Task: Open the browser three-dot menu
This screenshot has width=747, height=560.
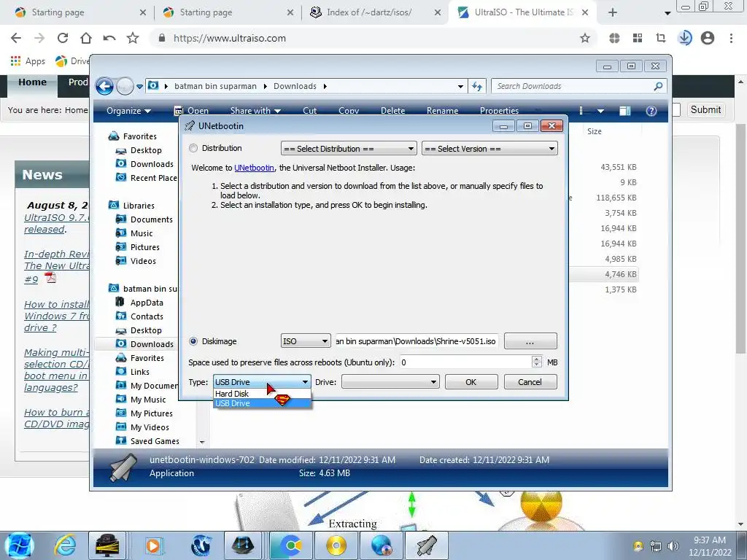Action: tap(731, 38)
